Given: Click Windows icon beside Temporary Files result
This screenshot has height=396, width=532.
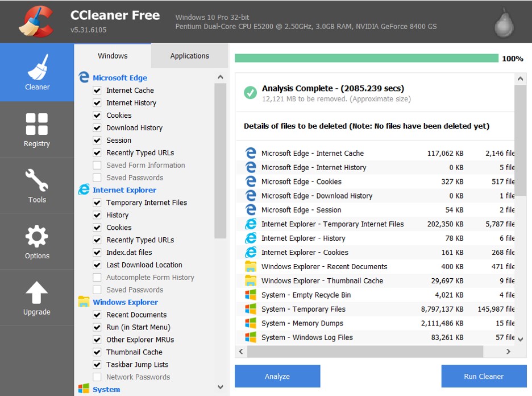Looking at the screenshot, I should (x=251, y=309).
